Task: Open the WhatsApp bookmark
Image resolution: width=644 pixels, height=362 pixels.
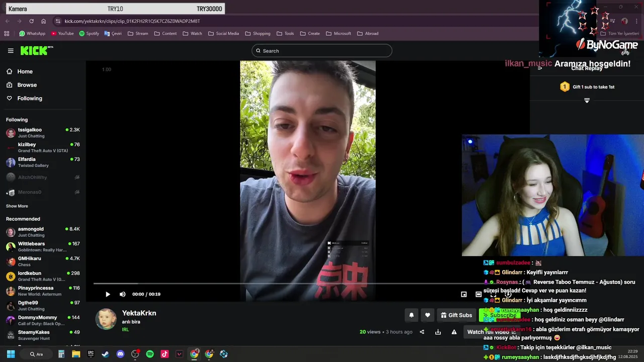Action: (32, 34)
